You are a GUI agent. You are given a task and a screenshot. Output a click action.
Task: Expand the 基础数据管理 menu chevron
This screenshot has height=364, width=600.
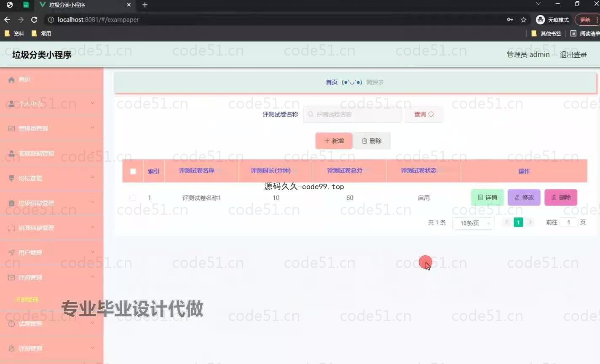[93, 153]
